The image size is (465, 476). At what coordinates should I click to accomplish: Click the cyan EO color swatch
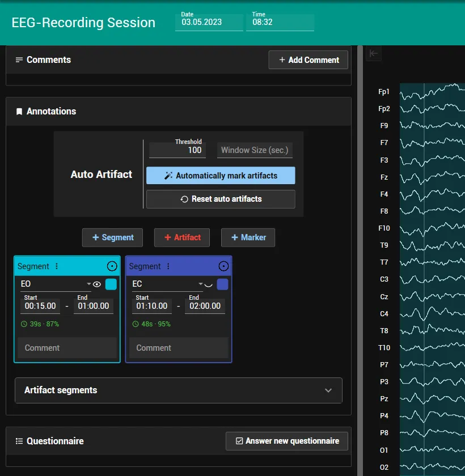[111, 284]
